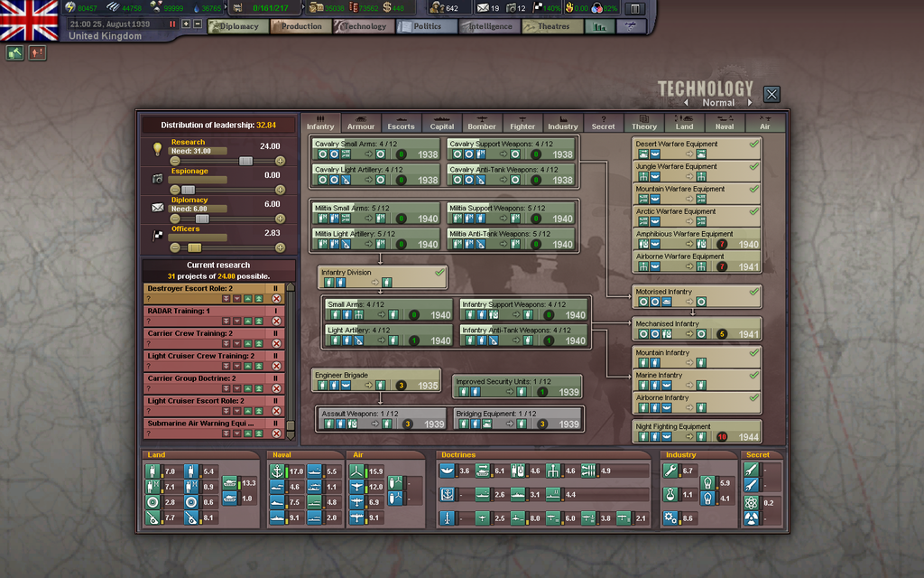Decrease Research leadership with minus button
Image resolution: width=924 pixels, height=578 pixels.
click(174, 161)
